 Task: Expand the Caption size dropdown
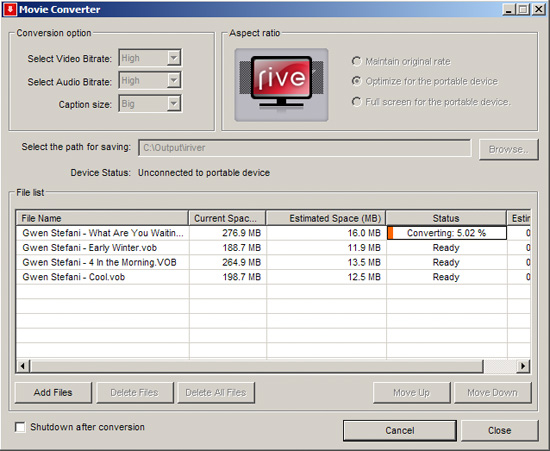pyautogui.click(x=150, y=104)
